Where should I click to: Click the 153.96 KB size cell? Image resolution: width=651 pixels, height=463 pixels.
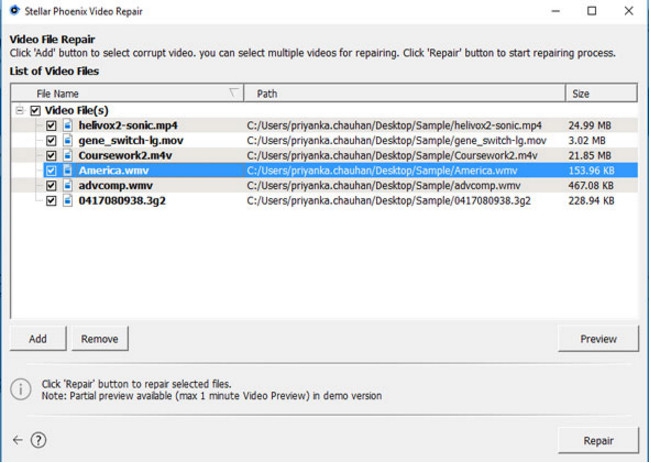coord(591,170)
